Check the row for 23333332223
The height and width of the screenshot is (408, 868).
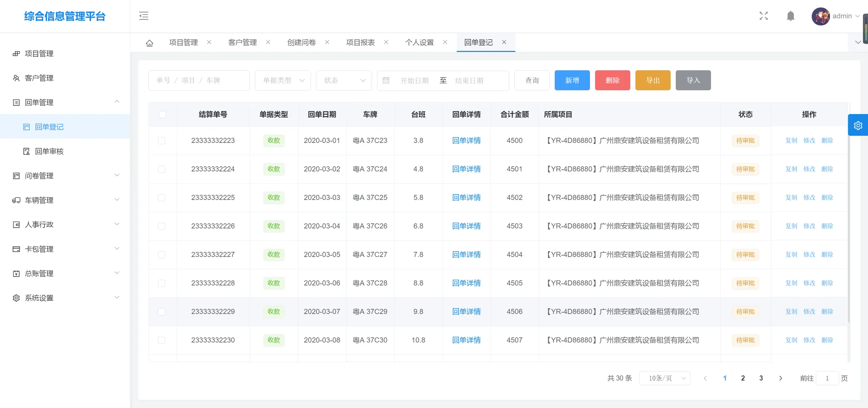(x=162, y=141)
